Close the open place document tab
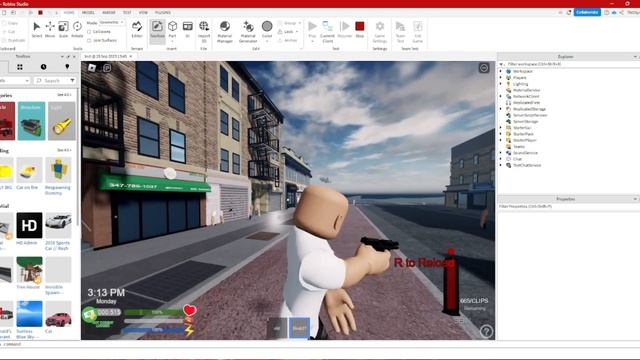 pos(131,56)
